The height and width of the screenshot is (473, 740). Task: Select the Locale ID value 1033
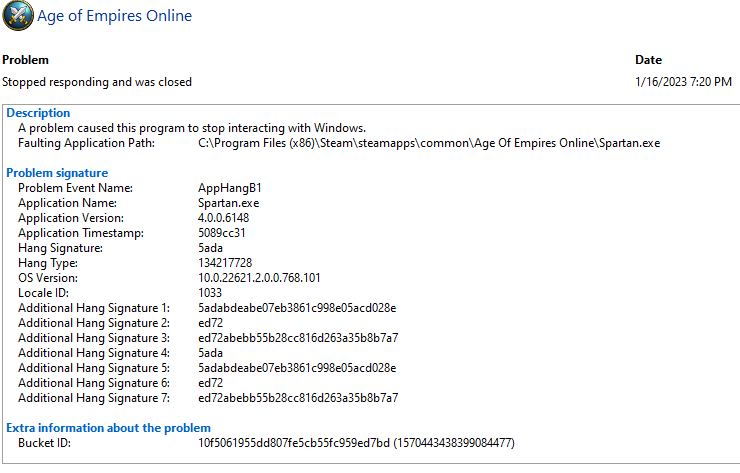point(210,293)
